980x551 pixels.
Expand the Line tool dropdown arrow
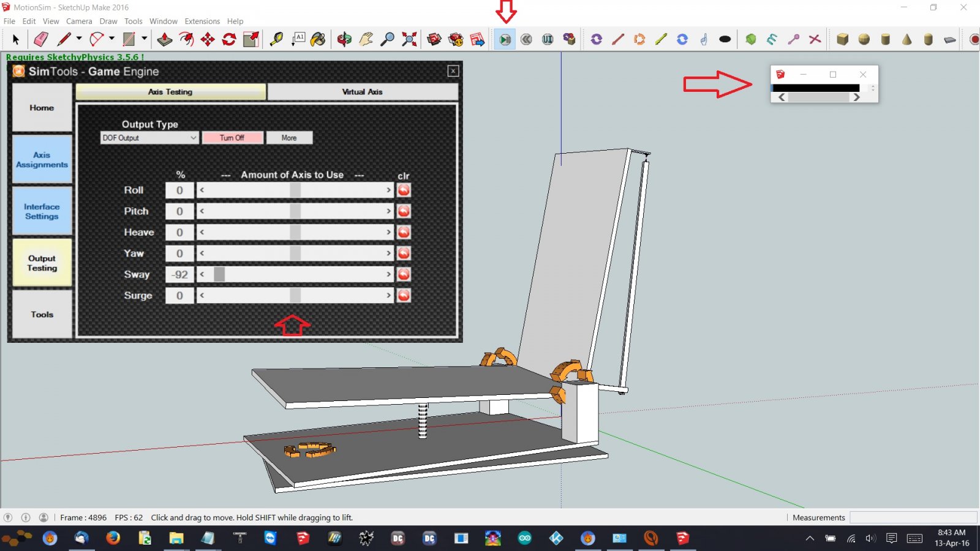pos(79,39)
